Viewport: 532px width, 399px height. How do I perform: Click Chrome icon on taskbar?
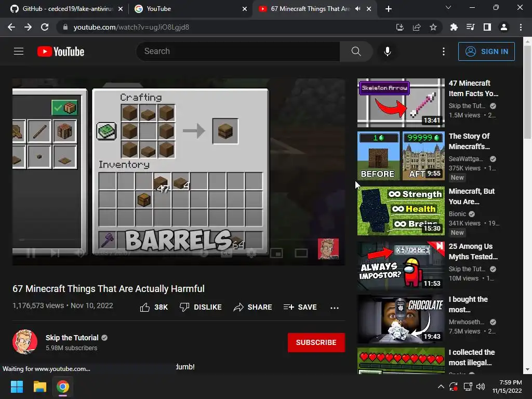click(x=63, y=387)
